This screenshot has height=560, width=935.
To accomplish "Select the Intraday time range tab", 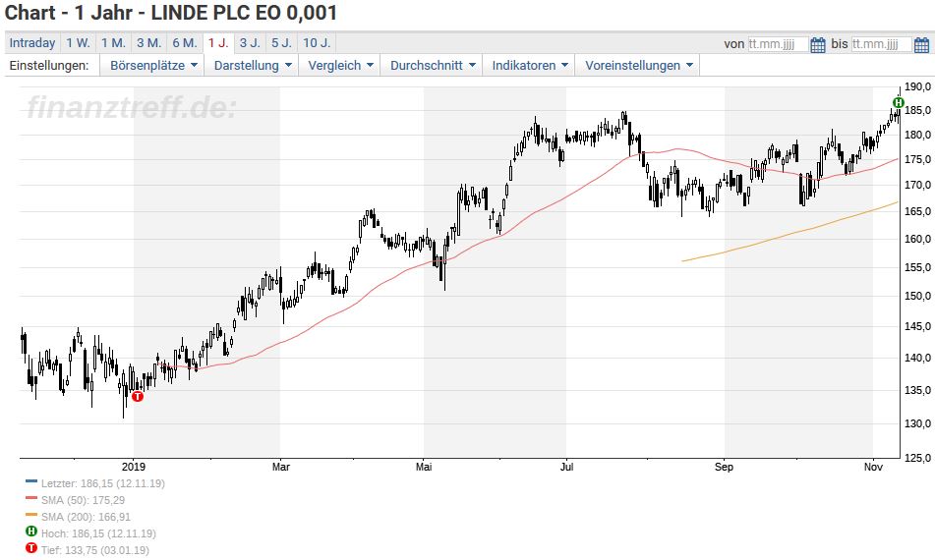I will click(32, 43).
